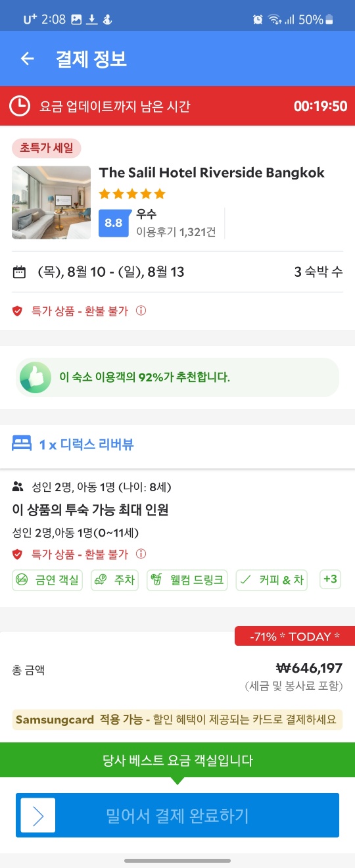355x868 pixels.
Task: Open the info icon next to the room's 환불 불가 notice
Action: [x=141, y=554]
